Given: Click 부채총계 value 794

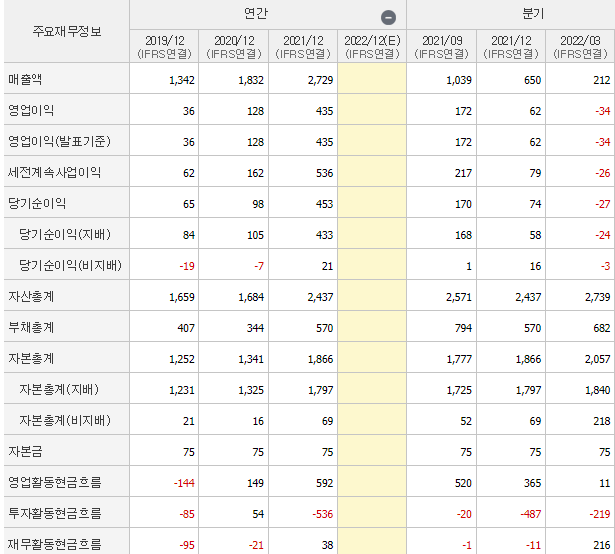Looking at the screenshot, I should coord(463,328).
